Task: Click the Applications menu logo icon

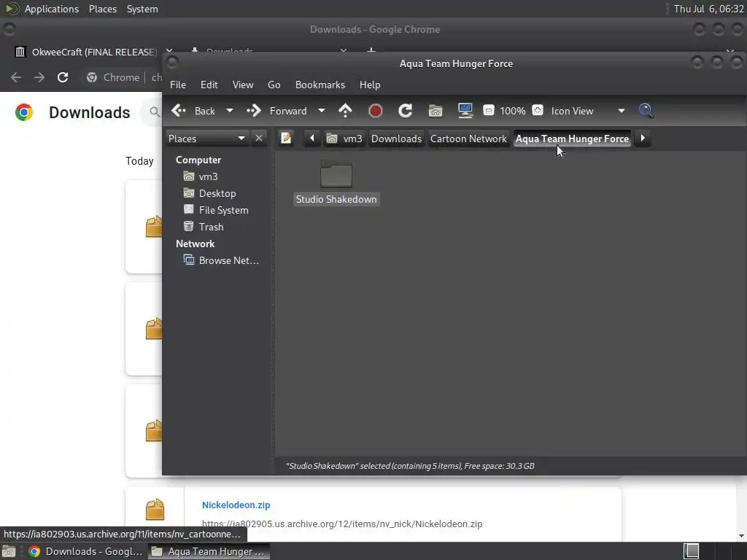Action: [12, 9]
